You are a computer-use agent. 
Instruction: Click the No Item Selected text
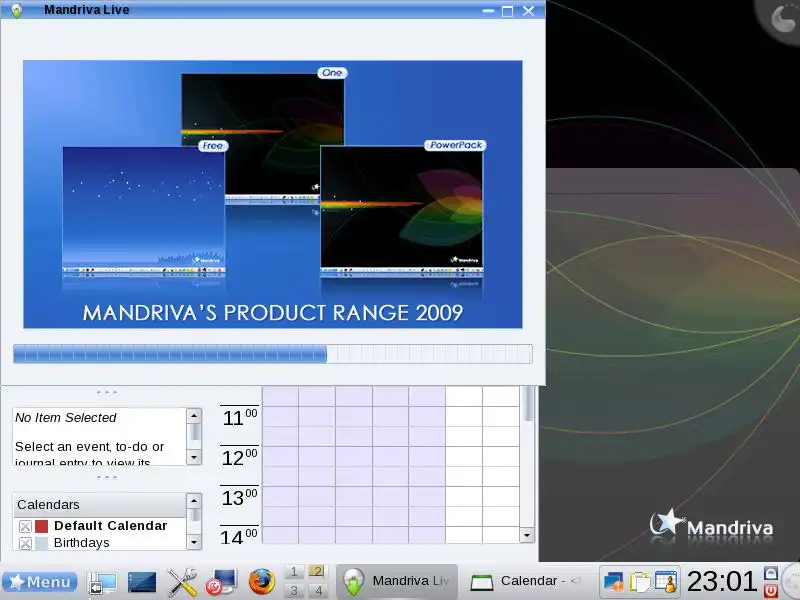point(66,418)
